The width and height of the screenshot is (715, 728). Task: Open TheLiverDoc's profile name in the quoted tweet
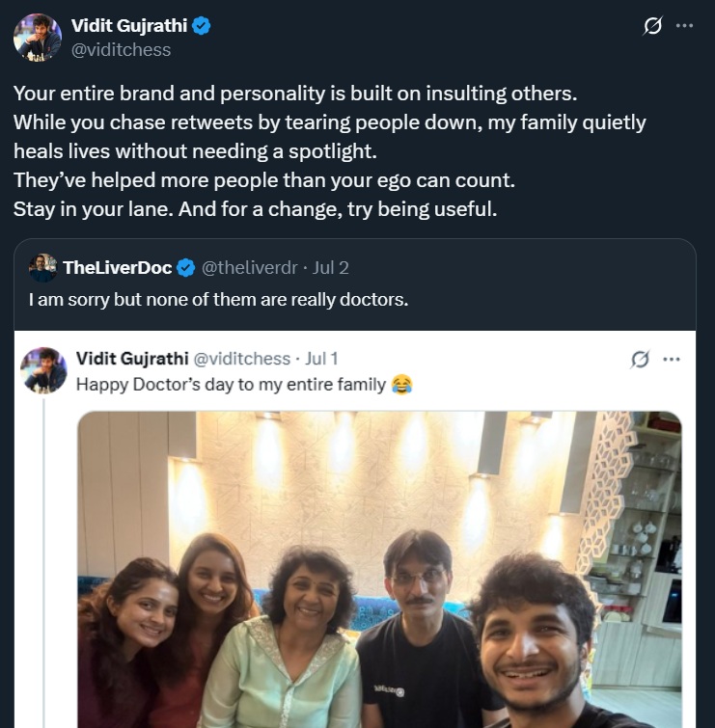(x=118, y=267)
